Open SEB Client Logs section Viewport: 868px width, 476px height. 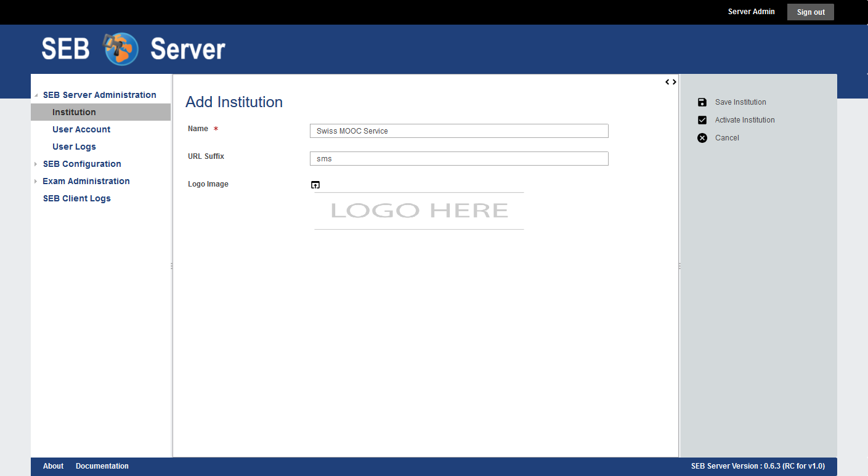click(76, 198)
